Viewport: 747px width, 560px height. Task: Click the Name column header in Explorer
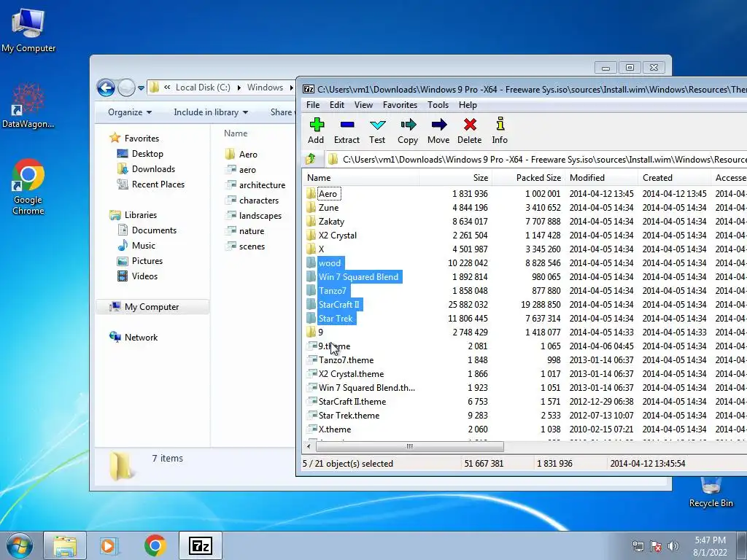coord(236,133)
